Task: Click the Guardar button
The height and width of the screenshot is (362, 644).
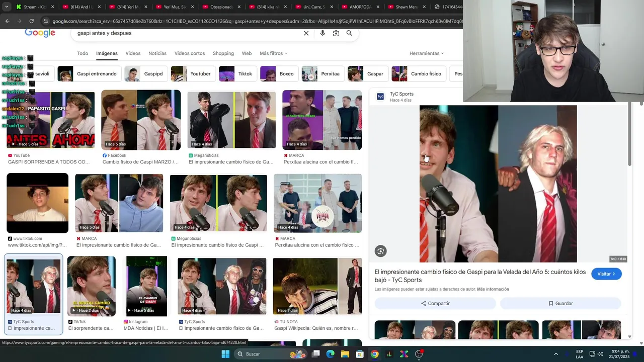Action: coord(560,303)
